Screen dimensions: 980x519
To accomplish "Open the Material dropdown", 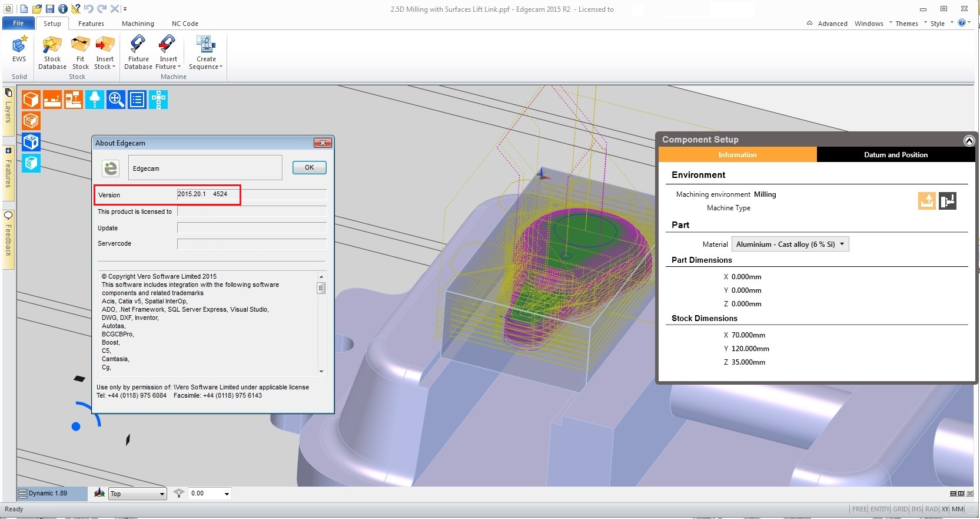I will click(790, 244).
